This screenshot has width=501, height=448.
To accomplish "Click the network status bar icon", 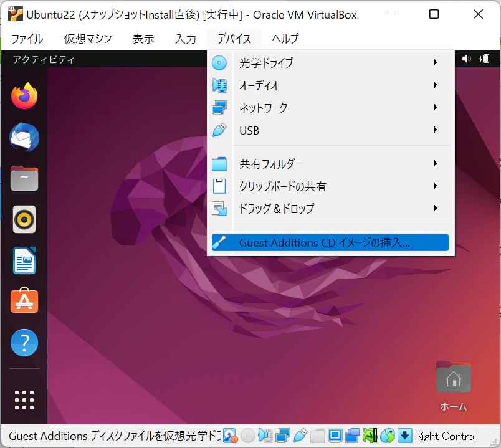I will (x=283, y=436).
